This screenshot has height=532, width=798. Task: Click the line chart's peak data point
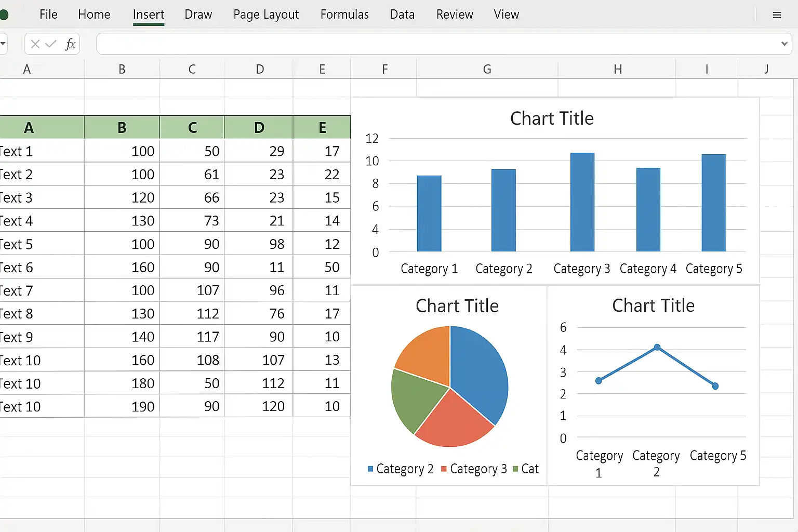(657, 347)
